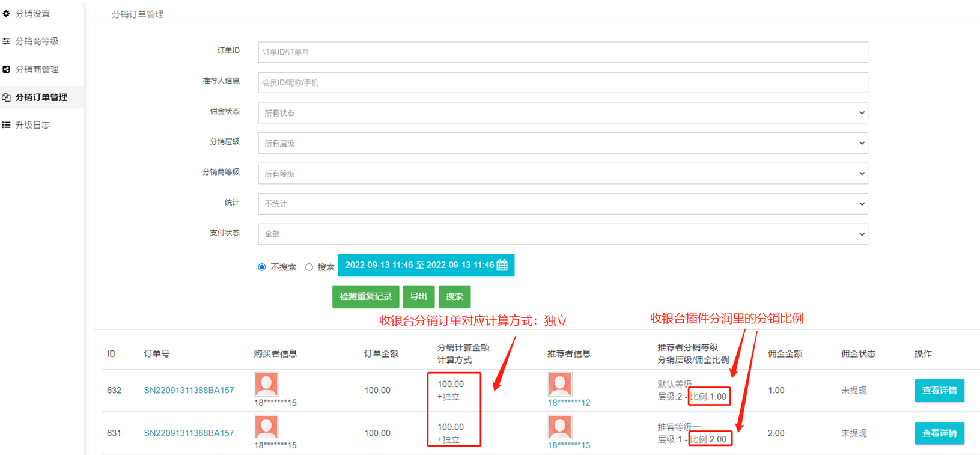Click the gear icon beside 分销设置
Image resolution: width=980 pixels, height=455 pixels.
[7, 13]
